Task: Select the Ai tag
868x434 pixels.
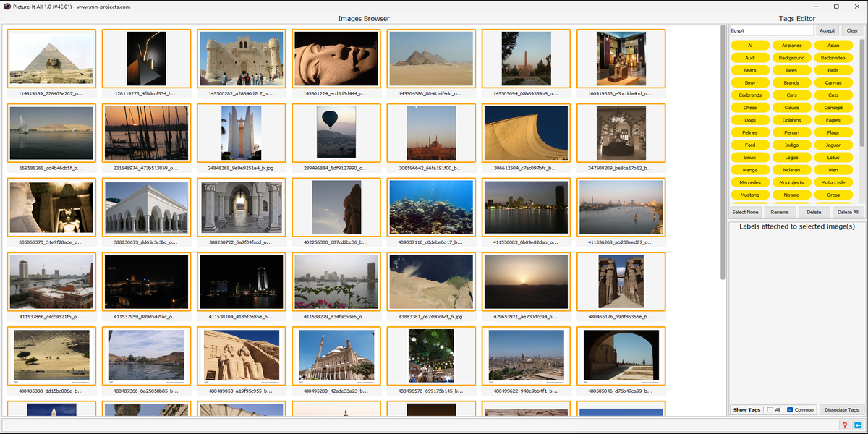Action: [x=750, y=46]
